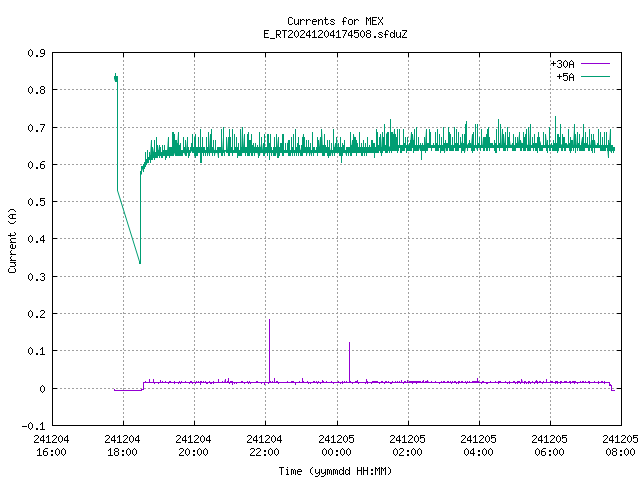Click the -0.1 y-axis tick label

click(33, 426)
